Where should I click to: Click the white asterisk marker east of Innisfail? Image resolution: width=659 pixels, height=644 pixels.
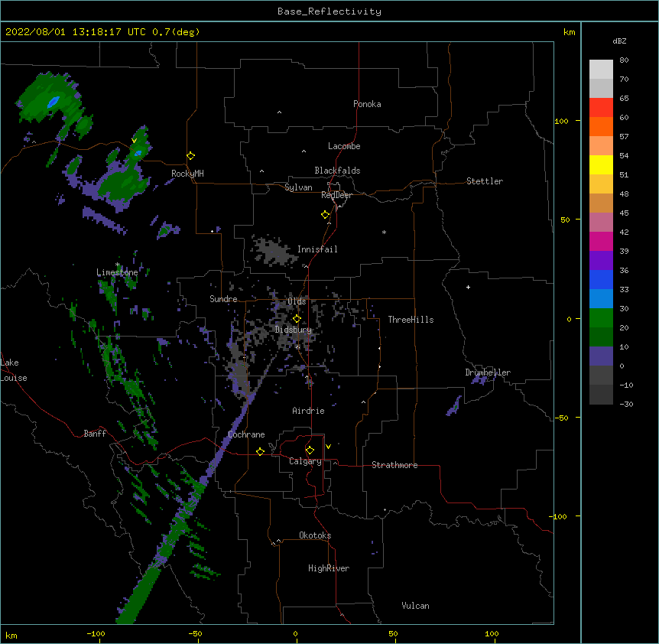[x=384, y=232]
